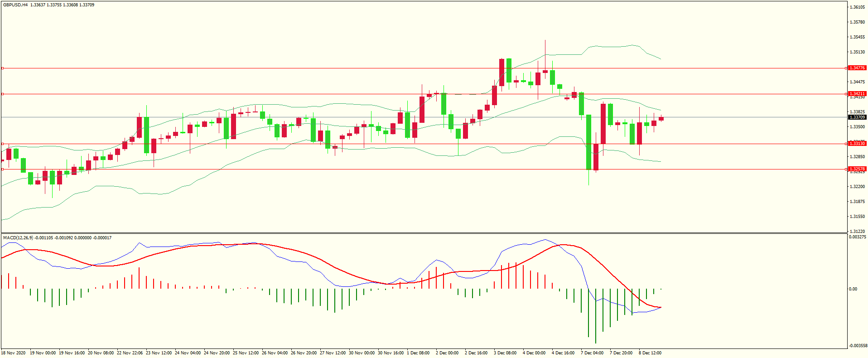The width and height of the screenshot is (868, 358).
Task: Click the -0.003558 value on MACD scale
Action: (x=857, y=345)
